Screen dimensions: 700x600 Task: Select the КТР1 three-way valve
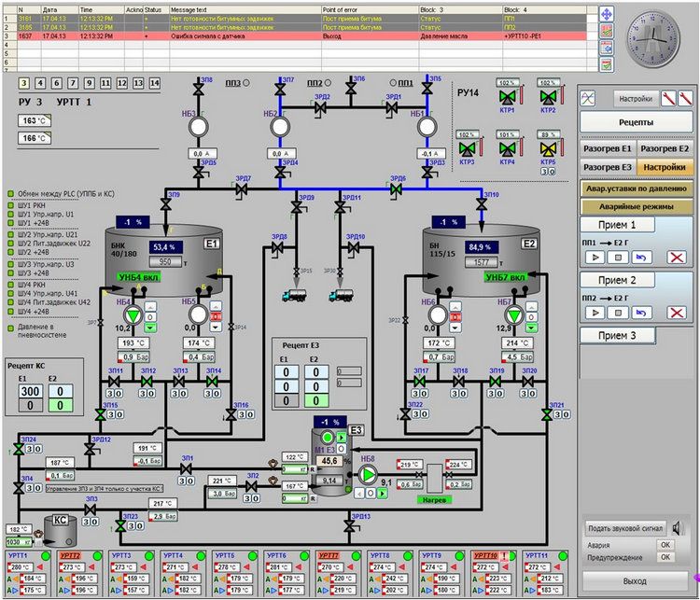507,97
